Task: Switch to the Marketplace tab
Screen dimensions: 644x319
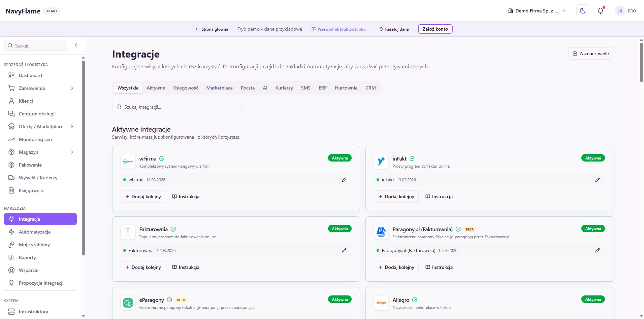Action: [220, 88]
